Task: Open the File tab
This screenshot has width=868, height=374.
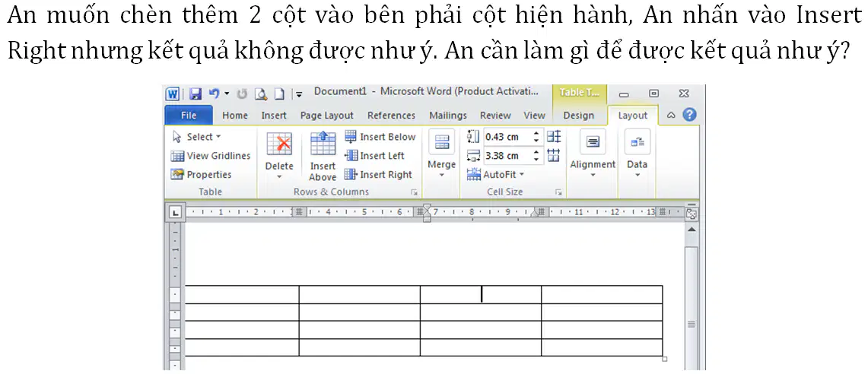Action: (189, 115)
